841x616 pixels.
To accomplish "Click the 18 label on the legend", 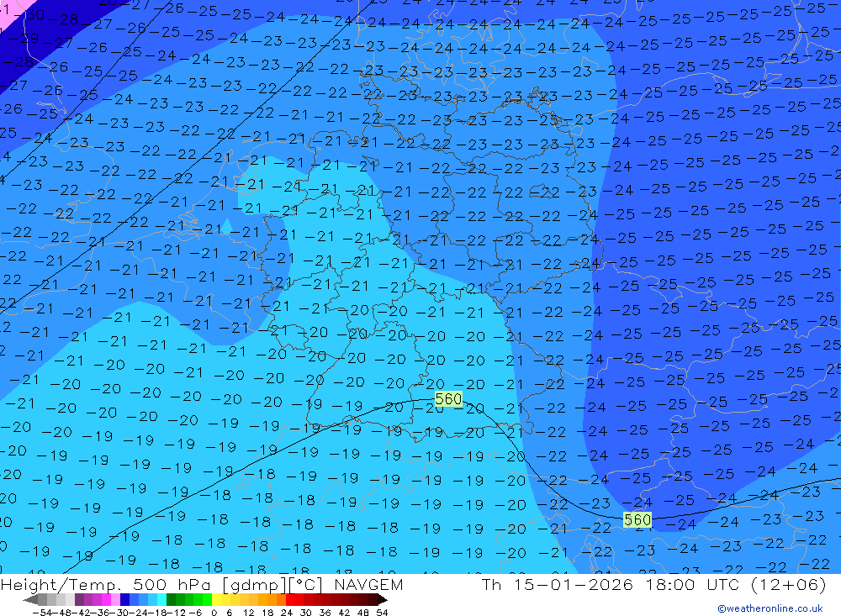I will [267, 613].
